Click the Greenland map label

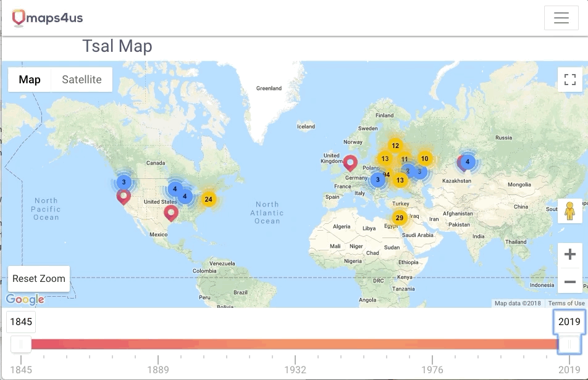tap(269, 88)
